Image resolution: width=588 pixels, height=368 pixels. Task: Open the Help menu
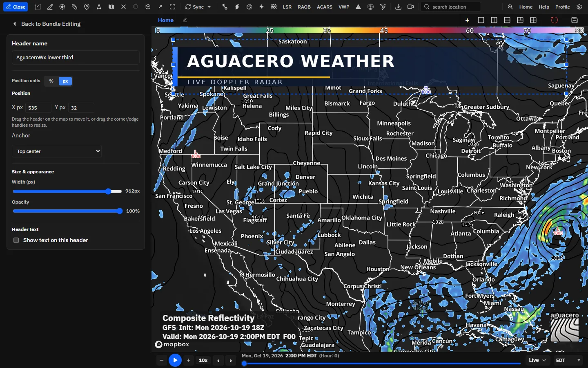pos(544,7)
